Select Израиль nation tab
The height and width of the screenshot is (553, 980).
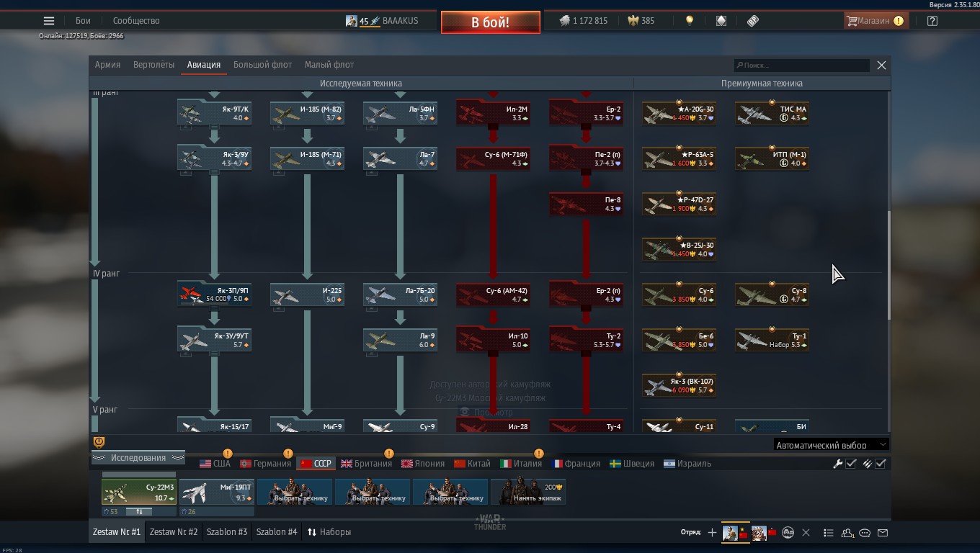point(687,464)
